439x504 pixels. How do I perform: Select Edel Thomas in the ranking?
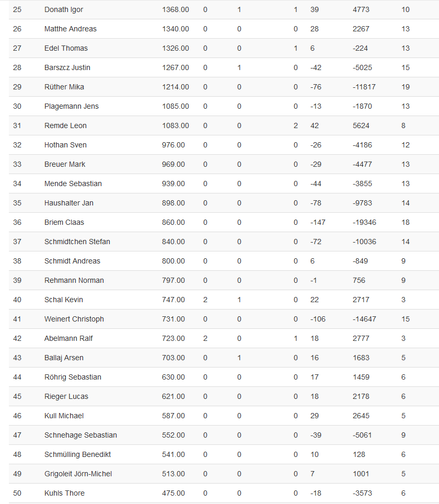tap(66, 48)
